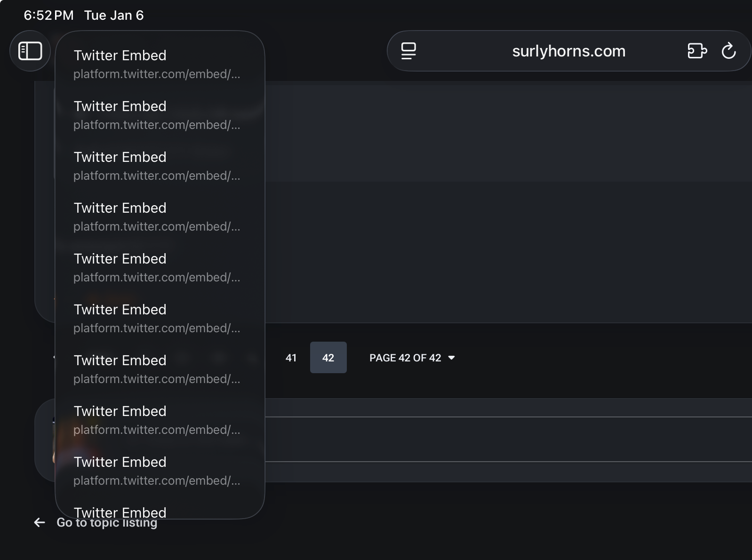Image resolution: width=752 pixels, height=560 pixels.
Task: Expand the PAGE 42 OF 42 dropdown
Action: tap(412, 358)
